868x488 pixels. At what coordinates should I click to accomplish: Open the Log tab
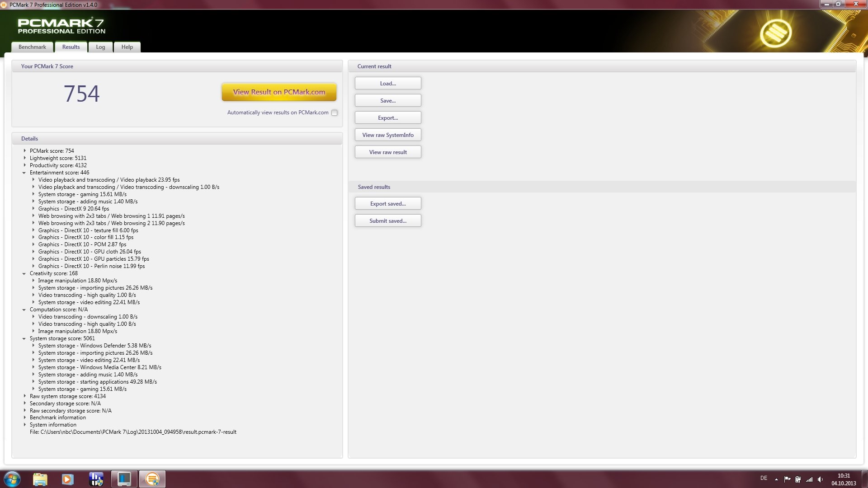[x=100, y=47]
